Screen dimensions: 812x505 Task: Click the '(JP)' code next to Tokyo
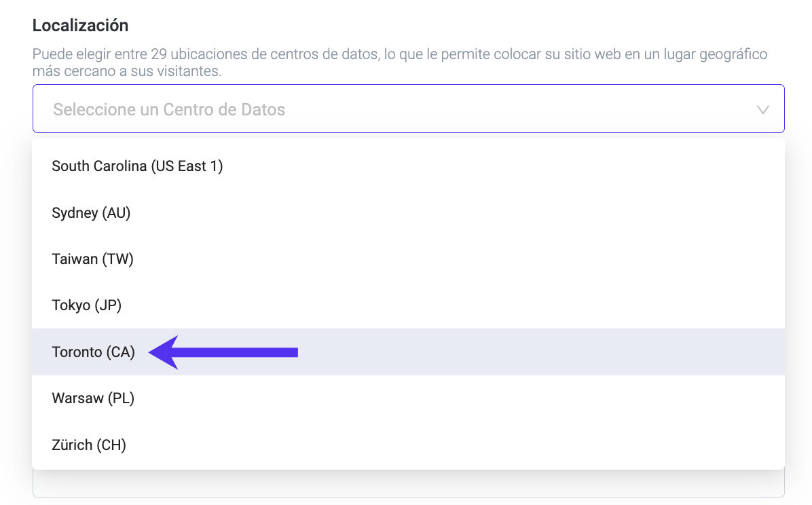[x=108, y=305]
